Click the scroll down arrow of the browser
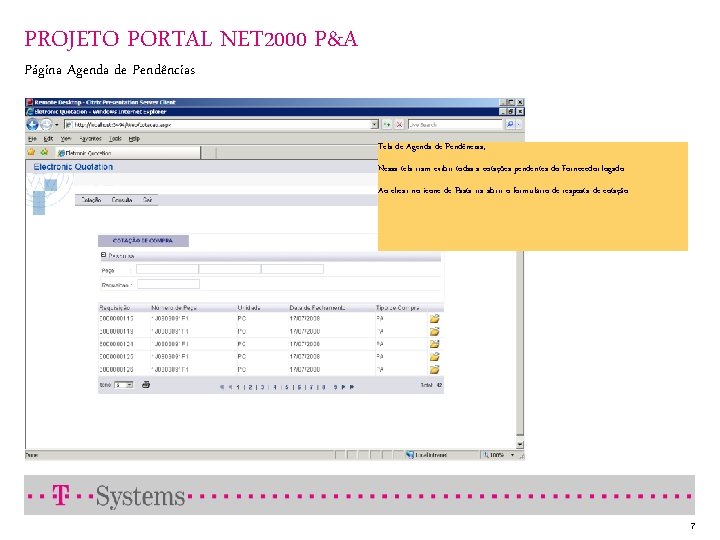Viewport: 720px width, 540px height. click(x=520, y=444)
